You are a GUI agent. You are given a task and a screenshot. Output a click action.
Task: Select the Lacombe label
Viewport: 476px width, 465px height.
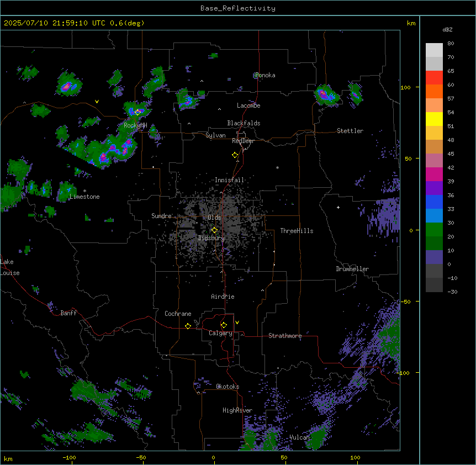coord(248,105)
